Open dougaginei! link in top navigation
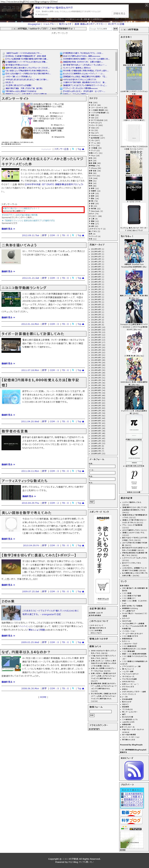149x868 pixels. [x=34, y=24]
